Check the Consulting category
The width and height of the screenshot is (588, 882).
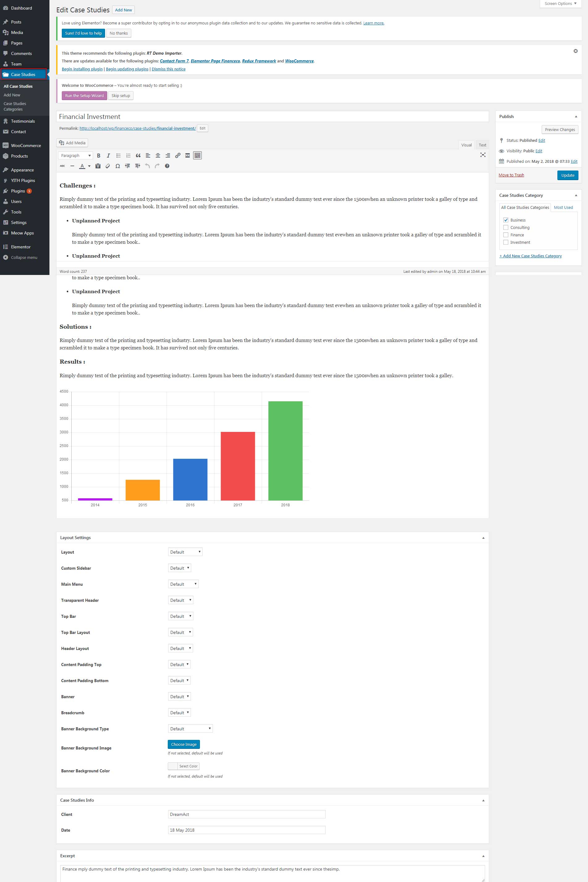[506, 228]
